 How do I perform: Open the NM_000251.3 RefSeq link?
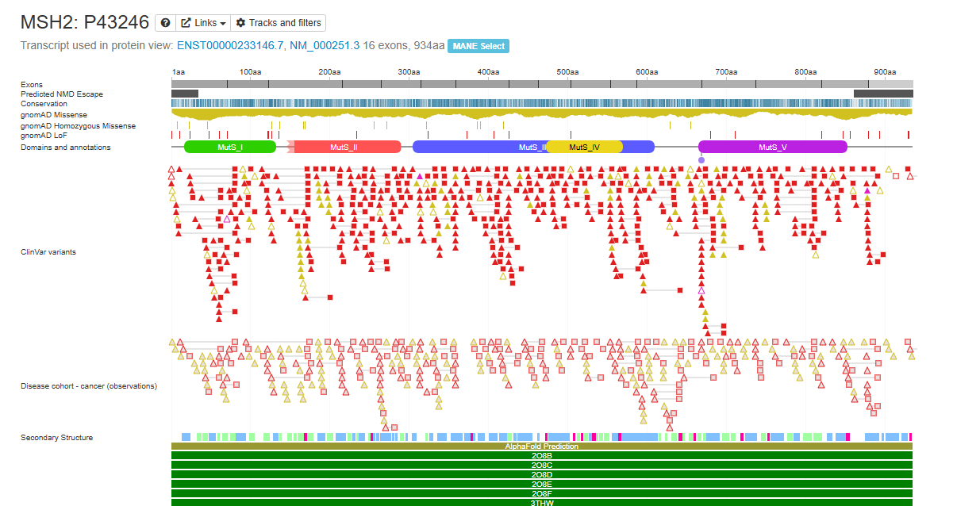pyautogui.click(x=325, y=46)
